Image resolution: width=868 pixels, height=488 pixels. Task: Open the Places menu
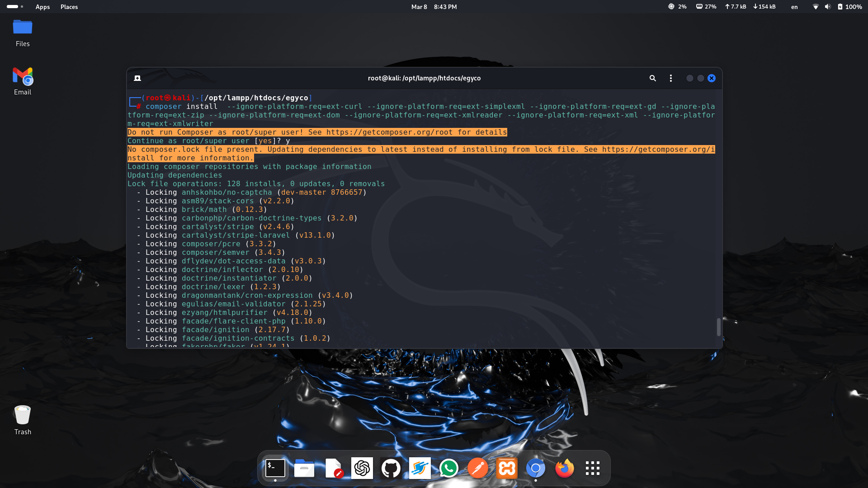pyautogui.click(x=69, y=7)
